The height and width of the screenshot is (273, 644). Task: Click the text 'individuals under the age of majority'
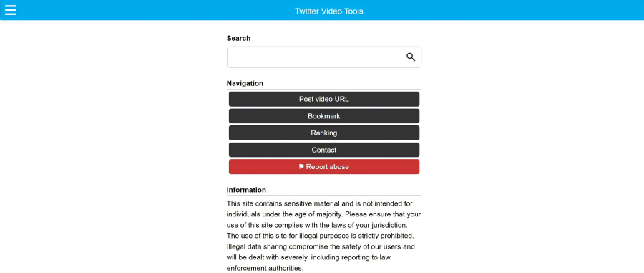pos(285,214)
